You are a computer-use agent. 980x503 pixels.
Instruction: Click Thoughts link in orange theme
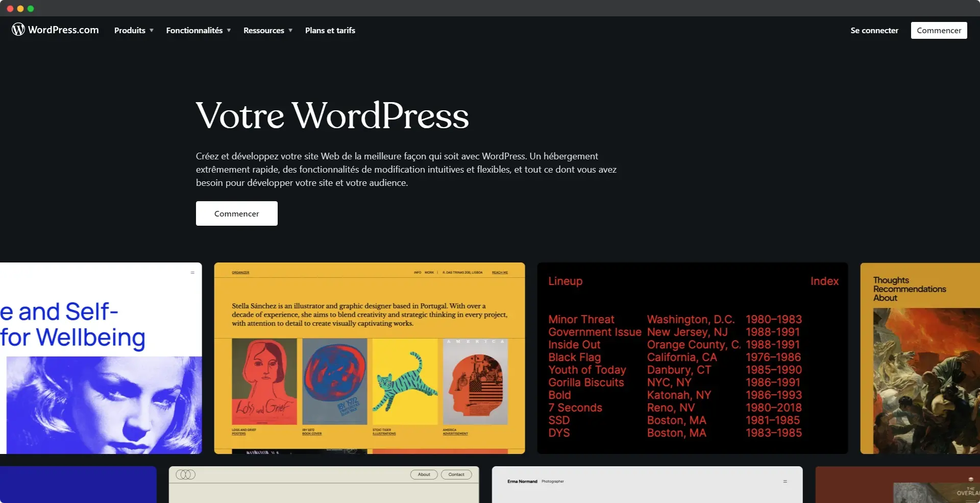(891, 280)
